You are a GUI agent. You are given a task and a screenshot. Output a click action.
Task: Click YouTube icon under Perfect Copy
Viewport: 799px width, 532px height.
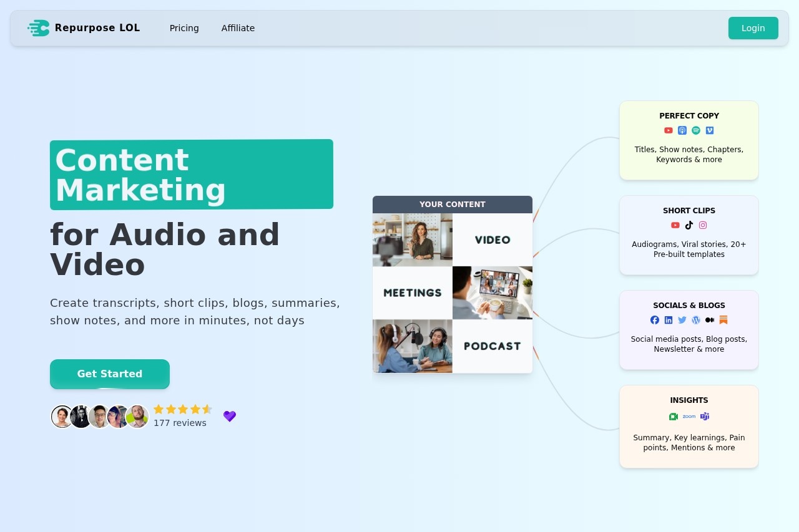click(669, 130)
